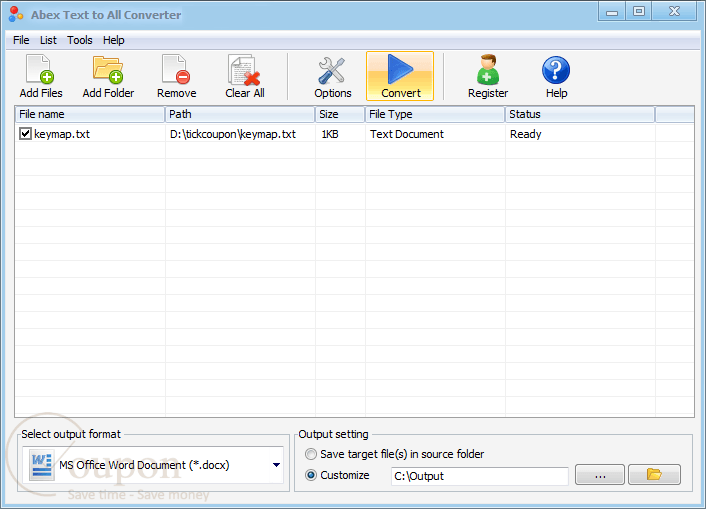Open the Options tools icon
Screen dimensions: 706x509
(x=333, y=76)
